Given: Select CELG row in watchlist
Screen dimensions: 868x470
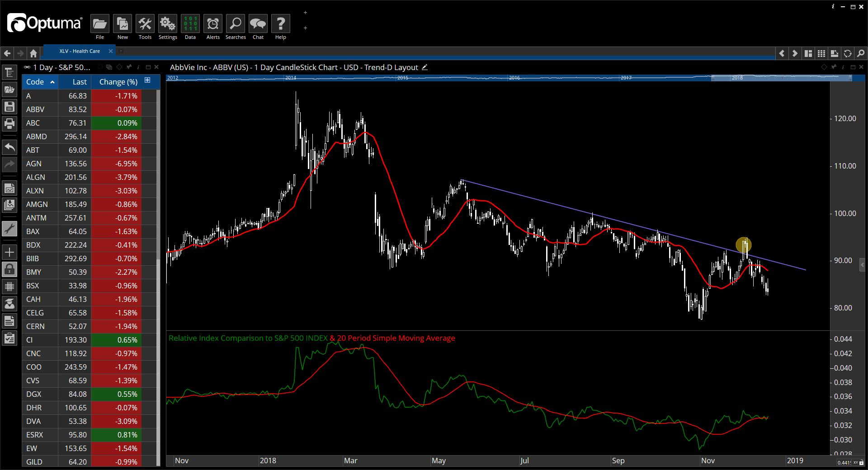Looking at the screenshot, I should [x=89, y=313].
